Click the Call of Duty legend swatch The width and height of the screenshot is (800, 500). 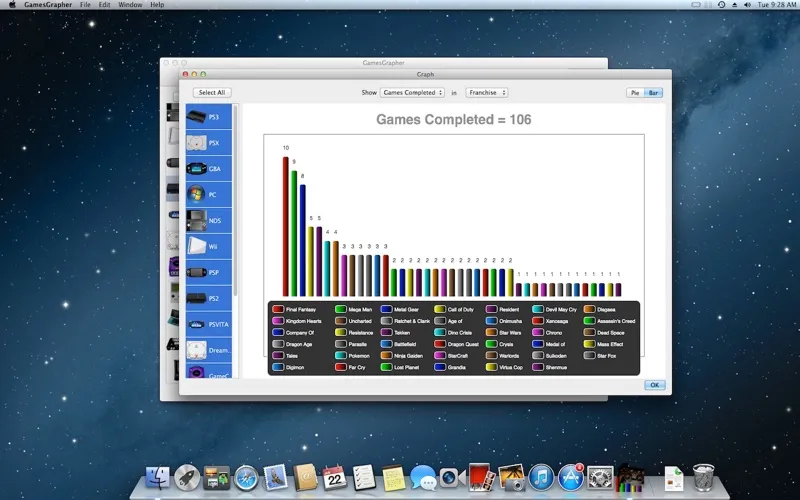click(440, 309)
